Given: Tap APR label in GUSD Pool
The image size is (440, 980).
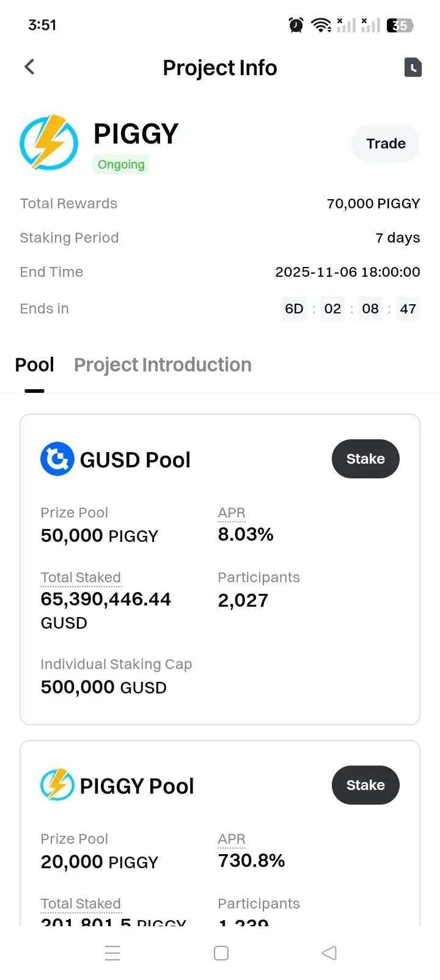Looking at the screenshot, I should (232, 513).
